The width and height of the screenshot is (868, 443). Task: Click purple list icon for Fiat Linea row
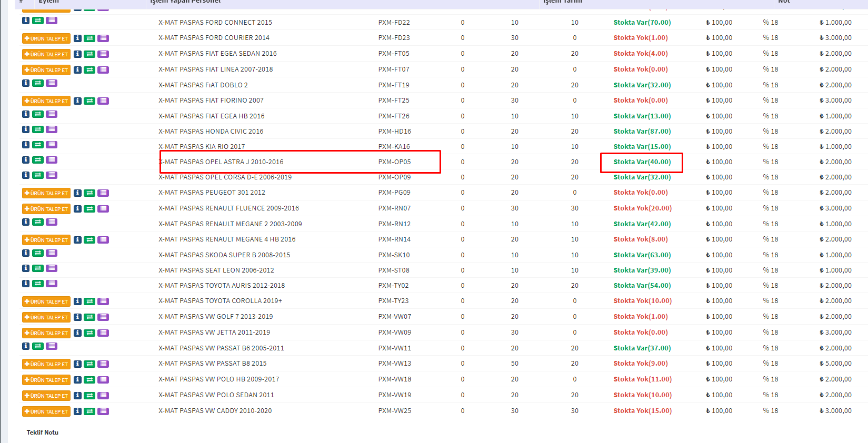[103, 70]
